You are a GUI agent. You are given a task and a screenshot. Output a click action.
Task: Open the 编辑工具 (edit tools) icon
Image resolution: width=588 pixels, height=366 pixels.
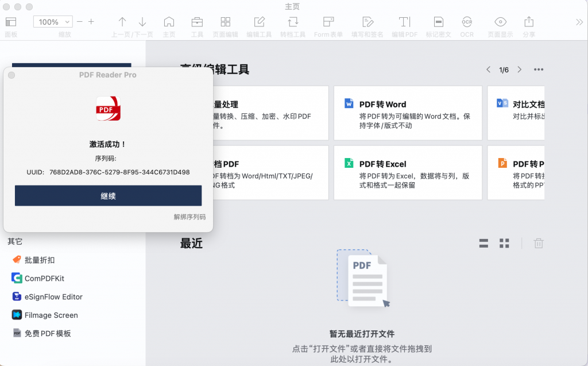click(x=259, y=23)
